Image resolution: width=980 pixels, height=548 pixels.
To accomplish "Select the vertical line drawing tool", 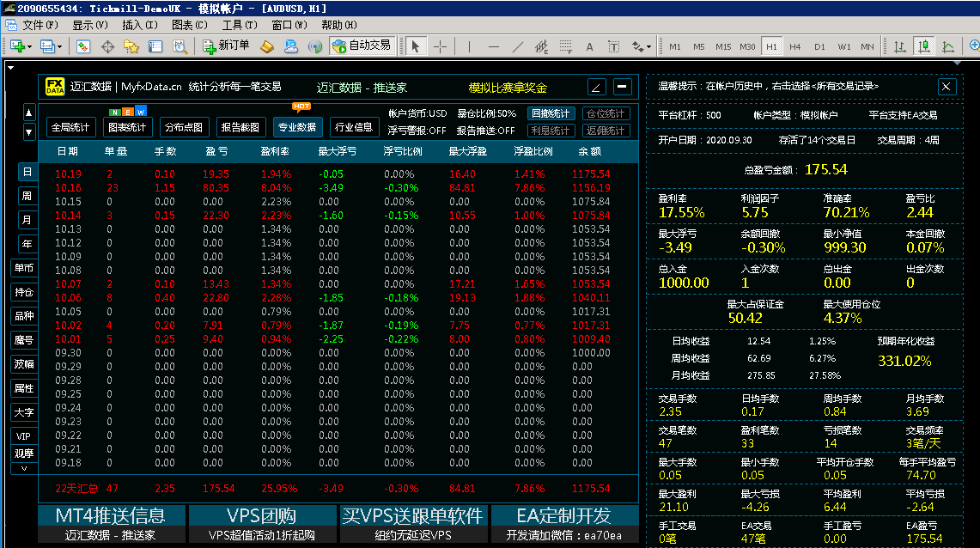I will [469, 46].
